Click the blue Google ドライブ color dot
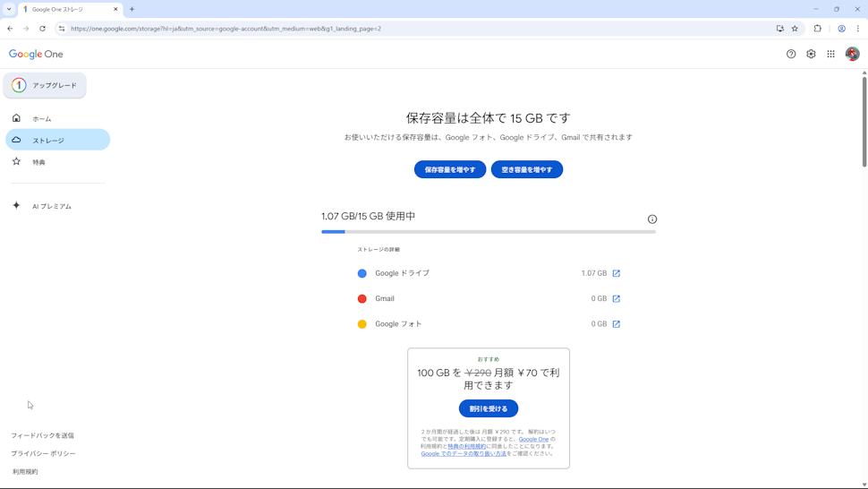The image size is (868, 489). 362,273
